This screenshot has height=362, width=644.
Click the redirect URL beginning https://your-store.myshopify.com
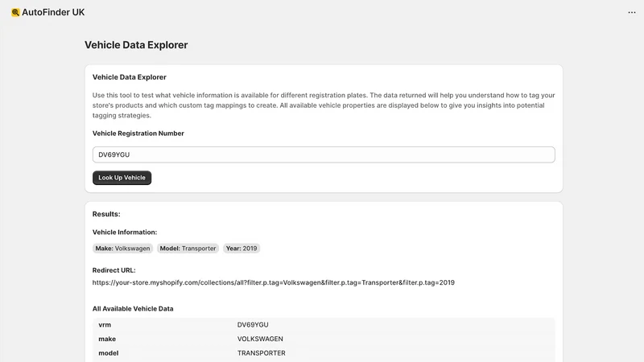pos(274,282)
